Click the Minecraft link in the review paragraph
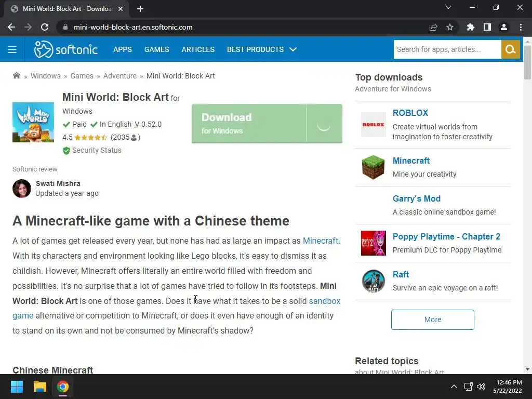Screen dimensions: 532x399 point(320,241)
